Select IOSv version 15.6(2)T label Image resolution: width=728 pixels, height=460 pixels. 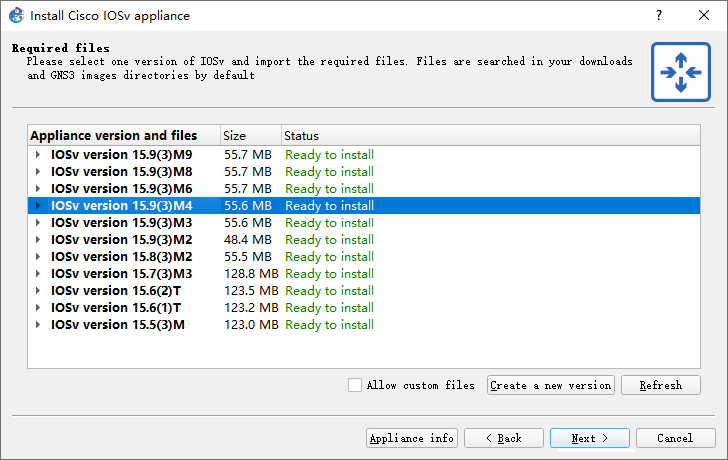point(116,291)
